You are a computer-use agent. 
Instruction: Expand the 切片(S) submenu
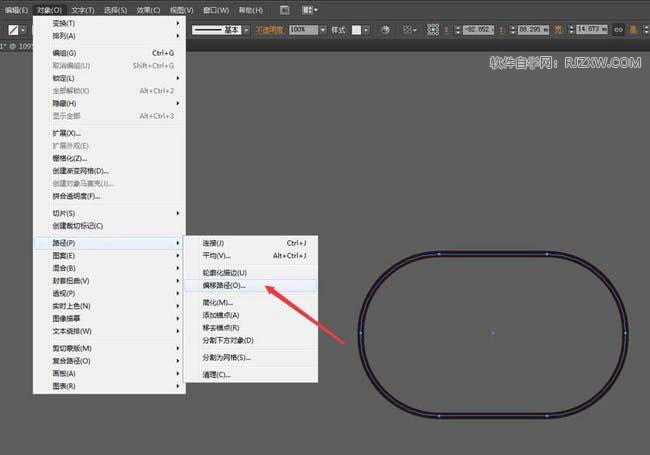[109, 213]
